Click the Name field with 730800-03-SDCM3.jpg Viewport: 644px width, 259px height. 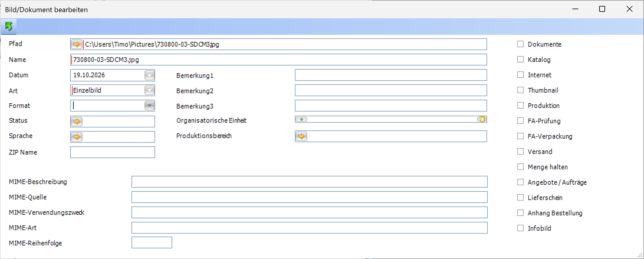point(279,60)
